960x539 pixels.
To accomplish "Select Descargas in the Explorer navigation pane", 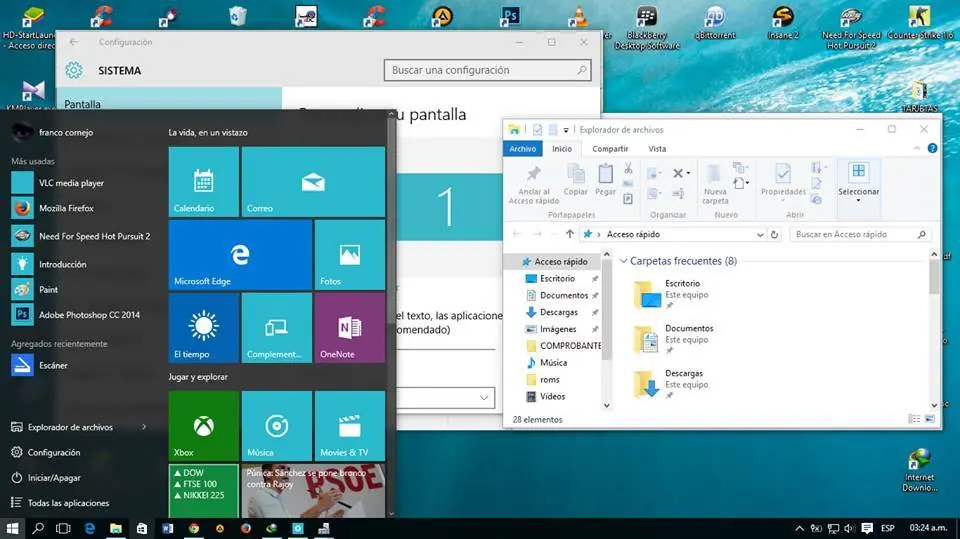I will tap(558, 312).
